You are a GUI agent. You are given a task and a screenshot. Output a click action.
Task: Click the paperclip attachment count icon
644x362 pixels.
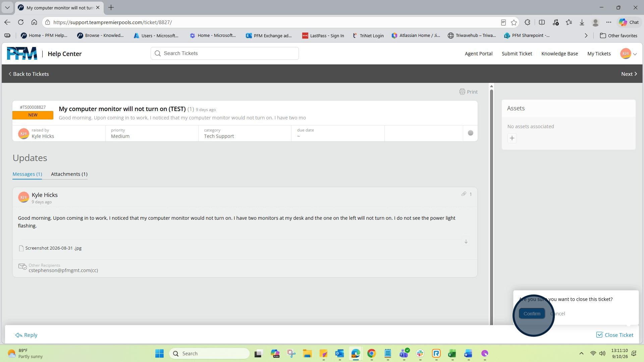point(464,194)
